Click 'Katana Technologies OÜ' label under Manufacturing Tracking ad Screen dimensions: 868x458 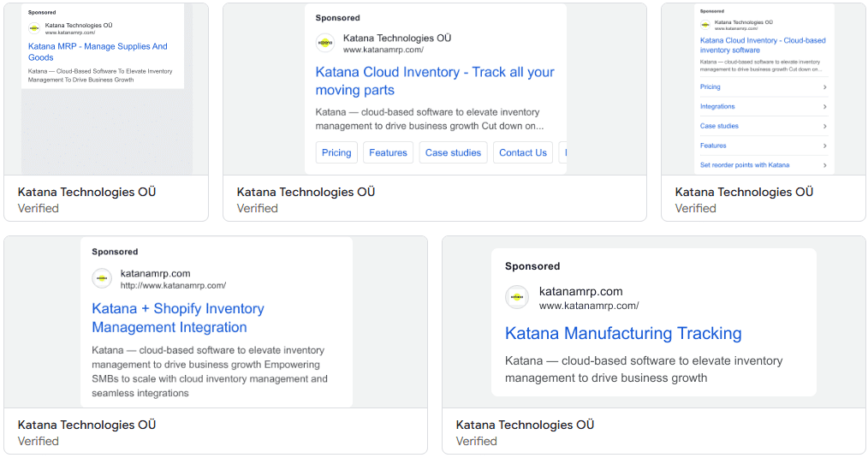point(525,425)
